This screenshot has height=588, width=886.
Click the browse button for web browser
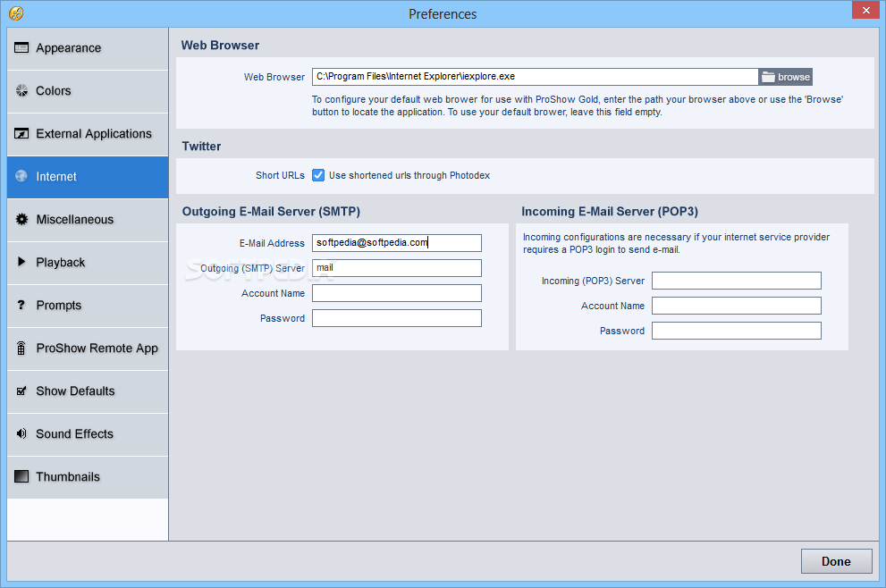tap(786, 77)
